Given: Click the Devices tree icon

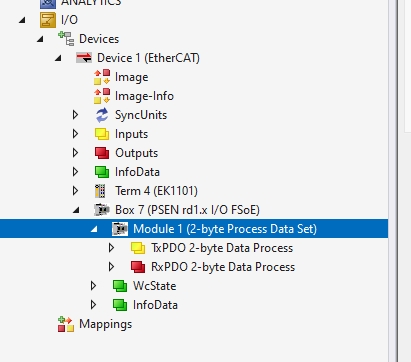Looking at the screenshot, I should (66, 39).
